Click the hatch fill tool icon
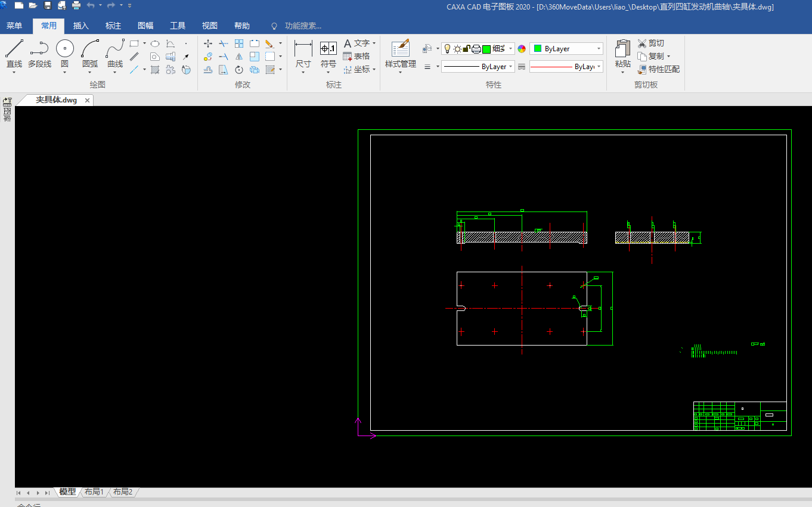 (155, 70)
